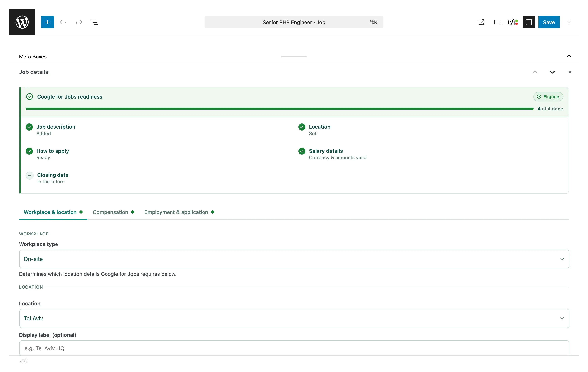588x372 pixels.
Task: Save the job post
Action: 549,22
